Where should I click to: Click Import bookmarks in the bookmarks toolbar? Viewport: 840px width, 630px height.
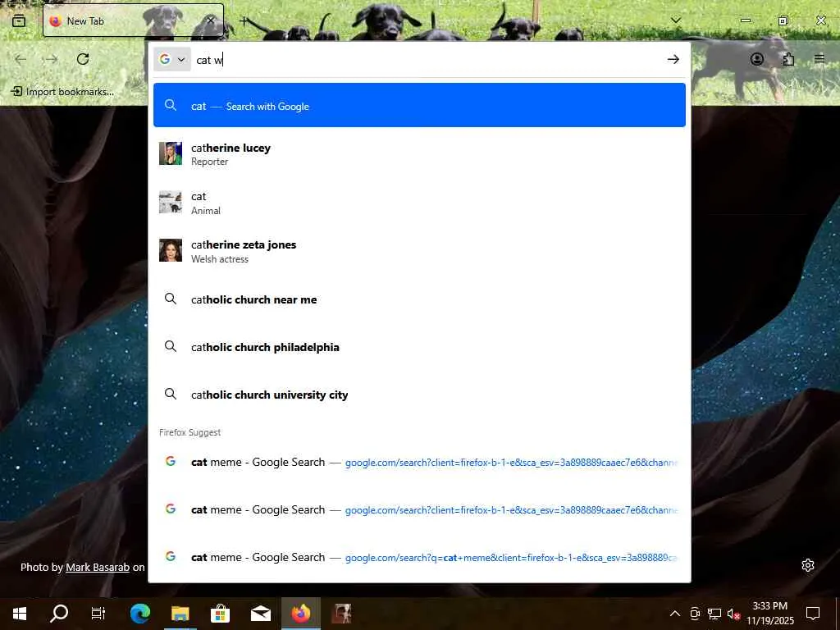[x=62, y=92]
